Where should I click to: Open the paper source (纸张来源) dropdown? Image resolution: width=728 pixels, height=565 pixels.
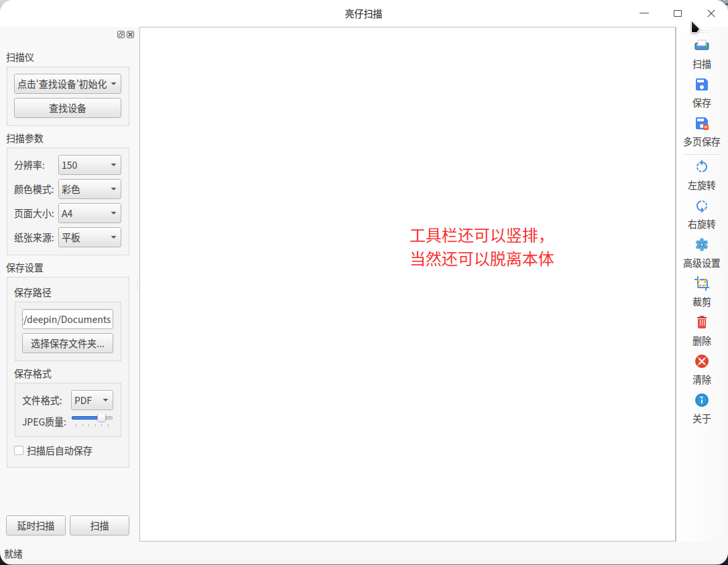point(90,238)
